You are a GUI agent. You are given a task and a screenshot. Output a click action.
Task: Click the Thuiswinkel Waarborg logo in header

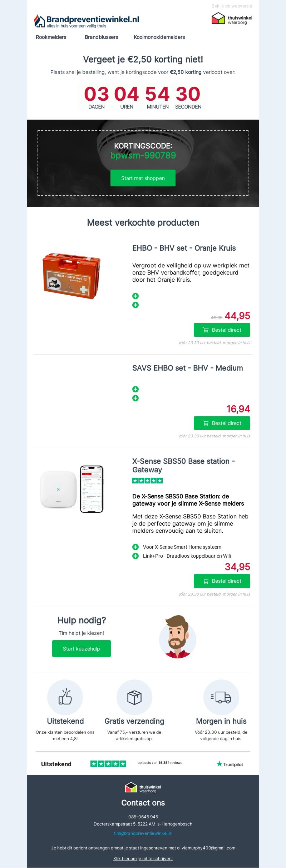point(232,19)
